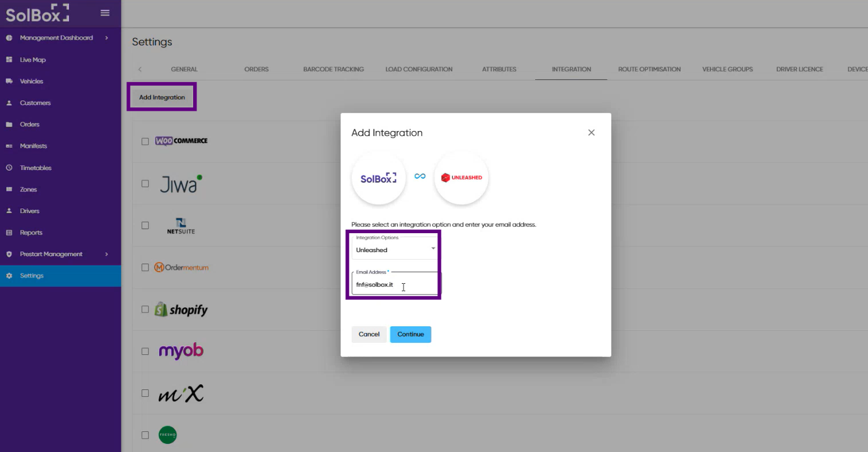The height and width of the screenshot is (452, 868).
Task: Click the SolBox logo in sidebar
Action: (x=37, y=13)
